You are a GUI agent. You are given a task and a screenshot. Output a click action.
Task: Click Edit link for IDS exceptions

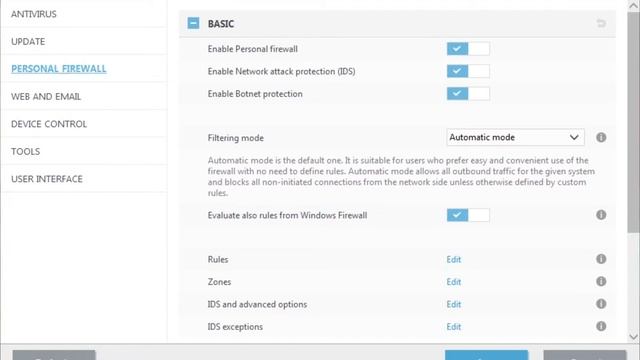[x=453, y=327]
